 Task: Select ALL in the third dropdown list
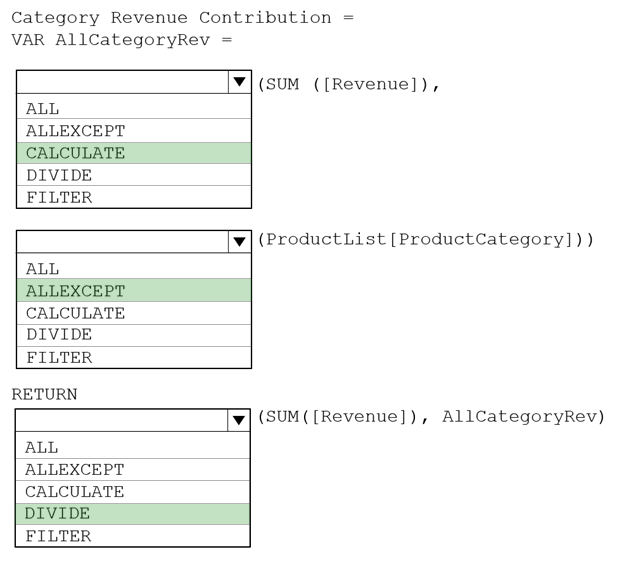pyautogui.click(x=133, y=447)
